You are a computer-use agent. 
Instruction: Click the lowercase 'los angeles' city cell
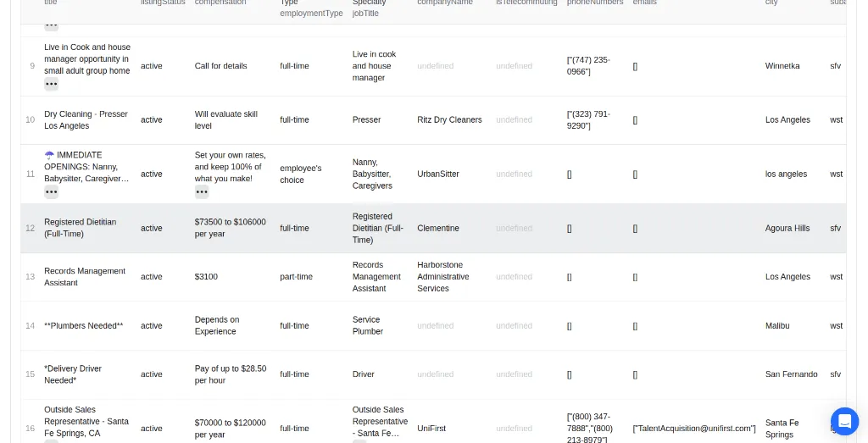click(786, 174)
